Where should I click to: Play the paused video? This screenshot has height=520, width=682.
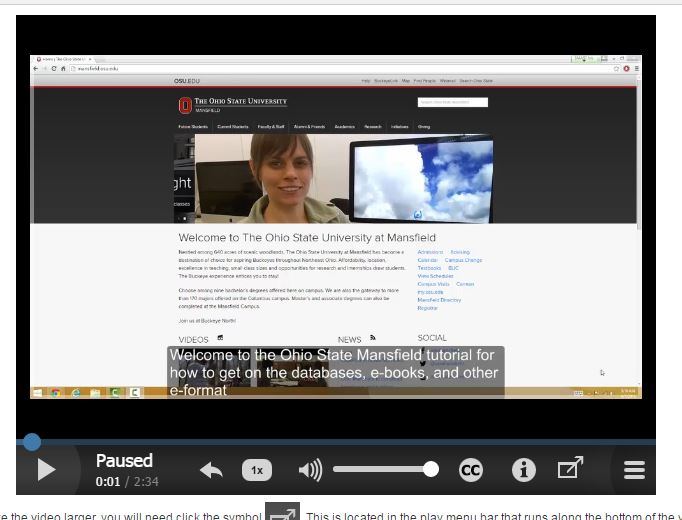47,470
